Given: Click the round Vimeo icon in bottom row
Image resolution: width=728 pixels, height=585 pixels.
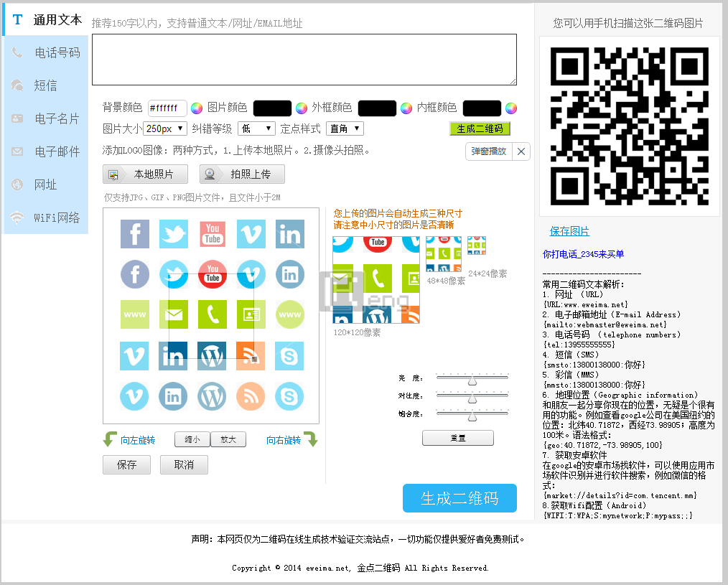Looking at the screenshot, I should tap(134, 396).
